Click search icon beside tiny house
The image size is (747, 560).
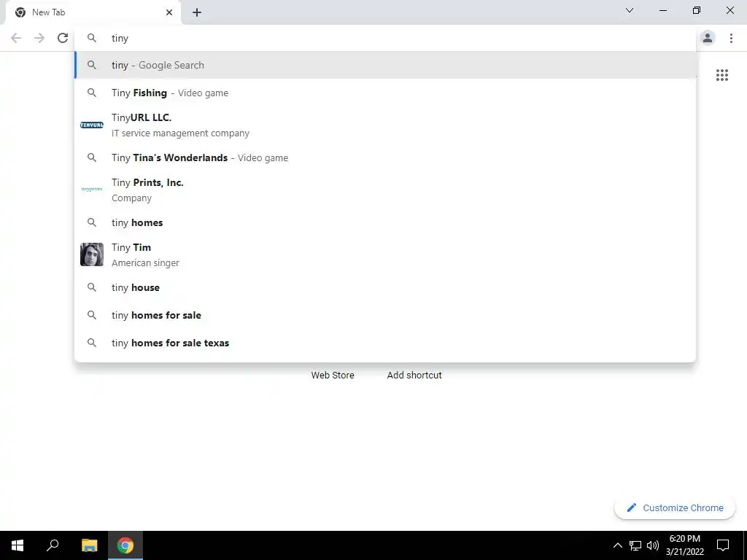(x=91, y=287)
